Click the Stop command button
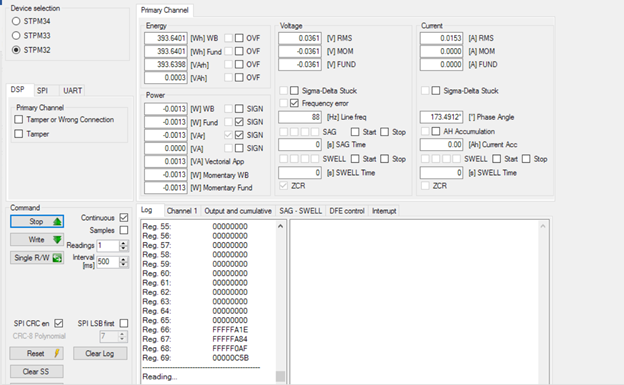This screenshot has width=624, height=385. pyautogui.click(x=37, y=221)
